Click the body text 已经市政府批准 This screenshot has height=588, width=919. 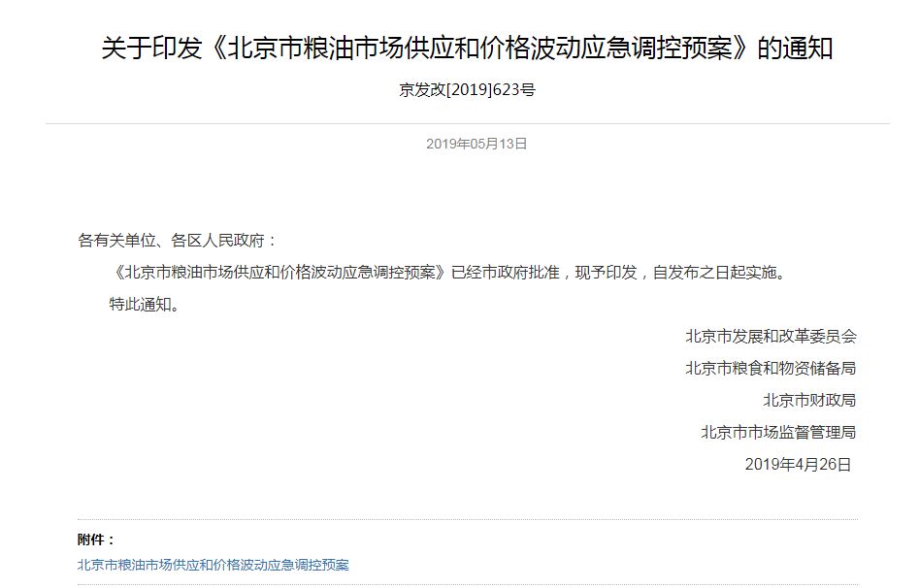click(x=506, y=273)
